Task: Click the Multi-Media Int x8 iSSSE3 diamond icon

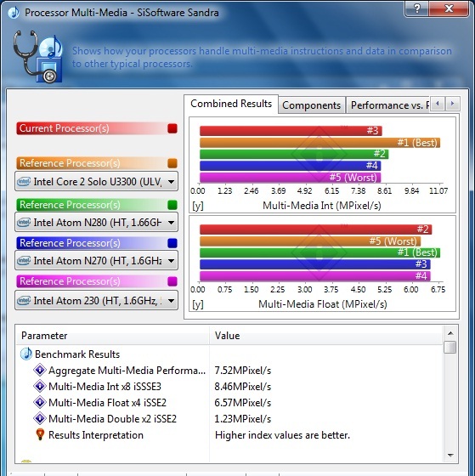Action: [40, 387]
